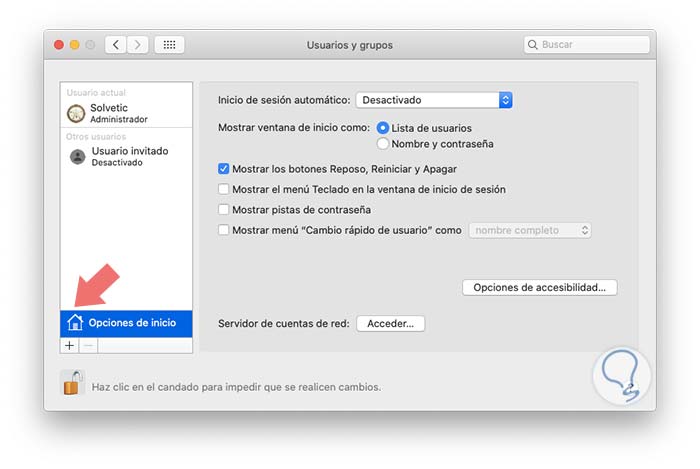Select the Nombre y contraseña radio option
Image resolution: width=700 pixels, height=469 pixels.
click(x=383, y=144)
